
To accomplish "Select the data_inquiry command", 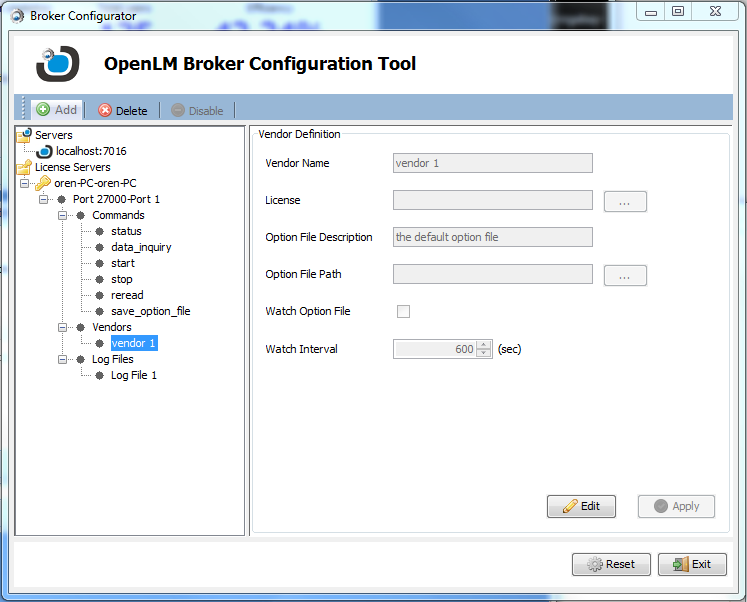I will click(141, 247).
